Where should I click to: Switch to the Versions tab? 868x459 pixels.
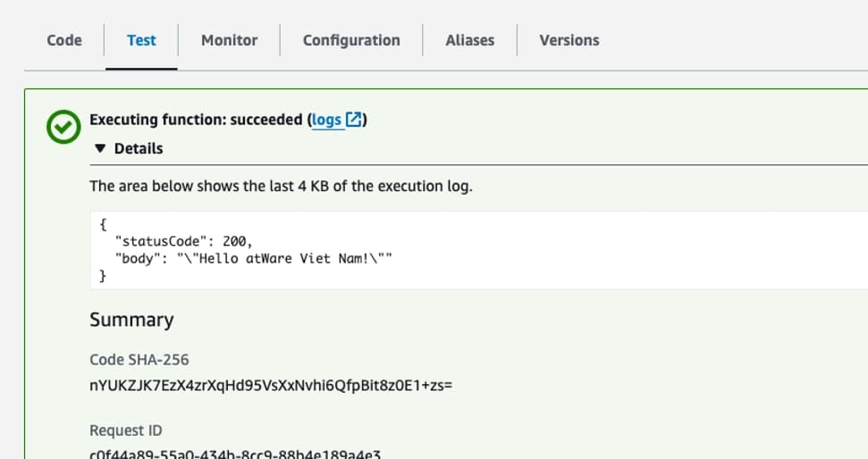(569, 40)
